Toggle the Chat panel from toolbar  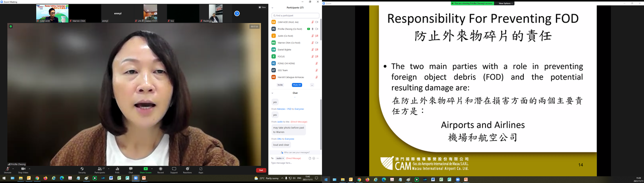coord(131,168)
